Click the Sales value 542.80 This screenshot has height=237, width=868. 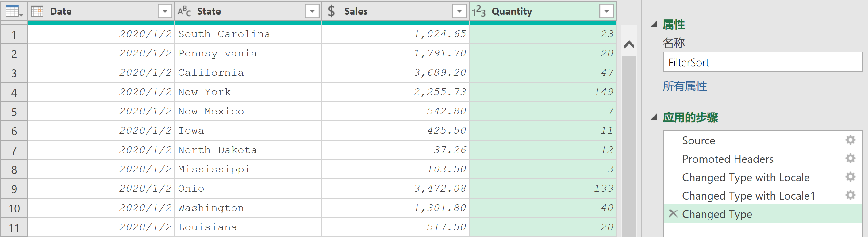tap(395, 111)
